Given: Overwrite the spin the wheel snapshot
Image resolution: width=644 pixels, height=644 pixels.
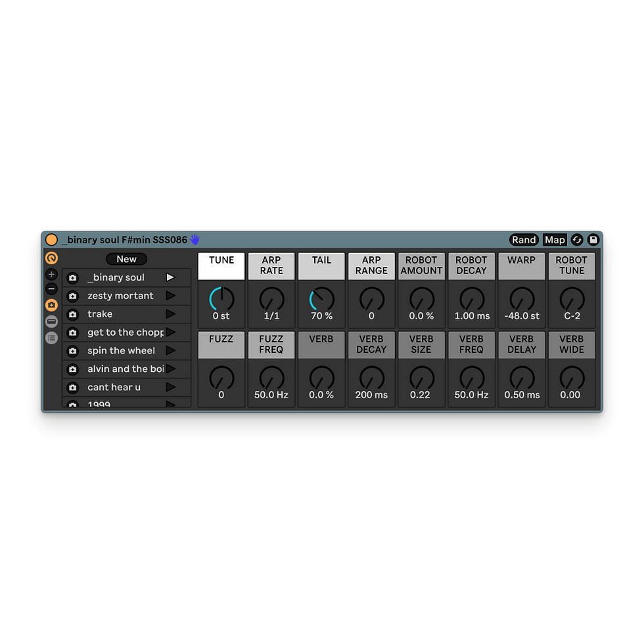Looking at the screenshot, I should click(73, 351).
